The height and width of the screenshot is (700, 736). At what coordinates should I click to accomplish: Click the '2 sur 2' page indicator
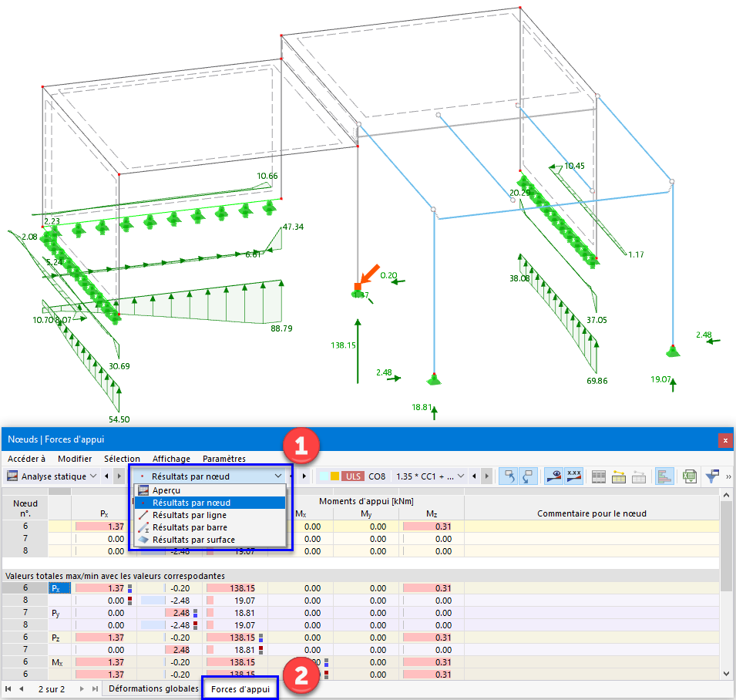click(51, 688)
